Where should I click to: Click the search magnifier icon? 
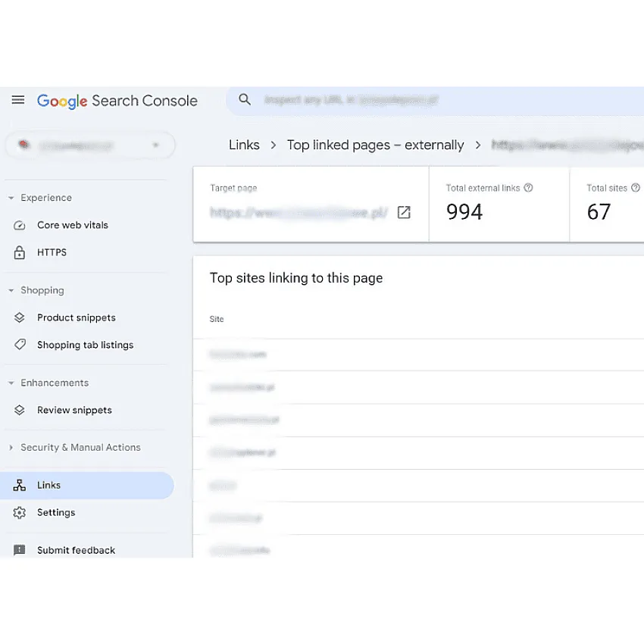pos(245,99)
